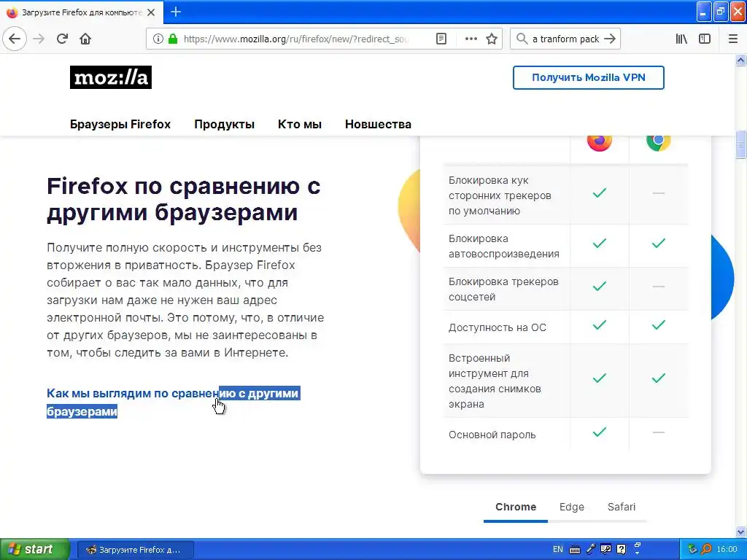Open the Новшества menu

pos(378,124)
